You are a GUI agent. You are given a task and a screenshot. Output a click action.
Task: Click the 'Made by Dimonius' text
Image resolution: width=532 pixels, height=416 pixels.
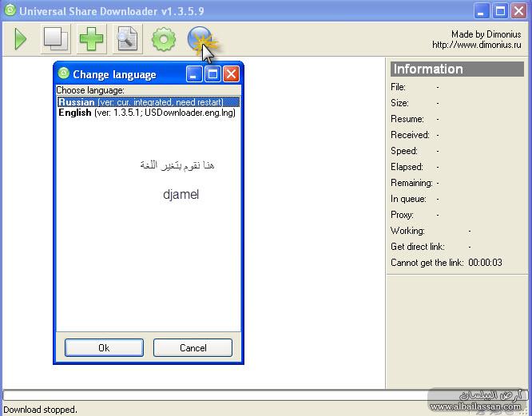click(486, 34)
